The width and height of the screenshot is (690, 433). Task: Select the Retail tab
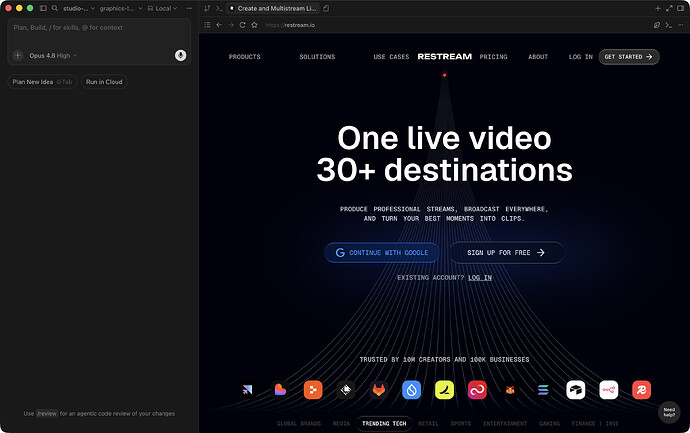(428, 424)
